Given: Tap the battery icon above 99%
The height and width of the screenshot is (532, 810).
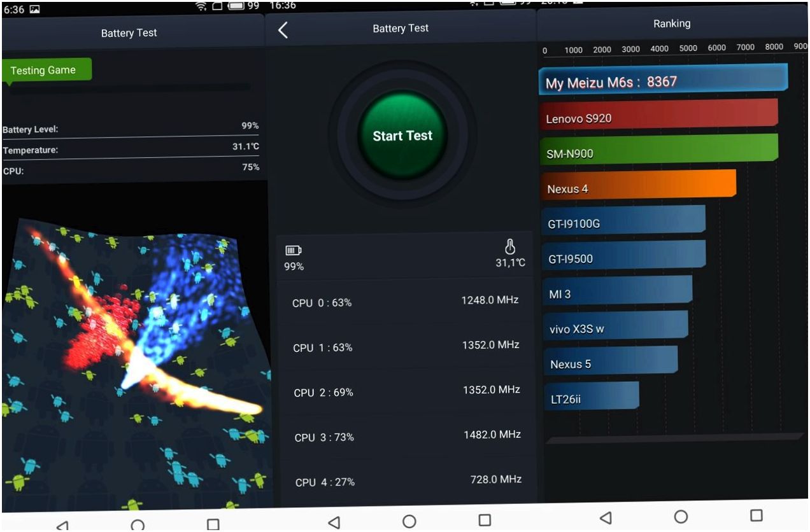Looking at the screenshot, I should pyautogui.click(x=293, y=251).
